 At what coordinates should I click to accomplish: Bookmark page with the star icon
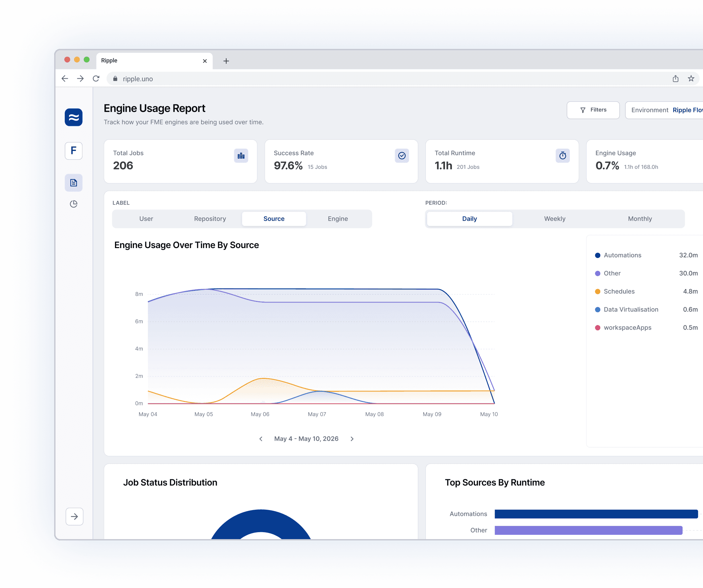691,79
